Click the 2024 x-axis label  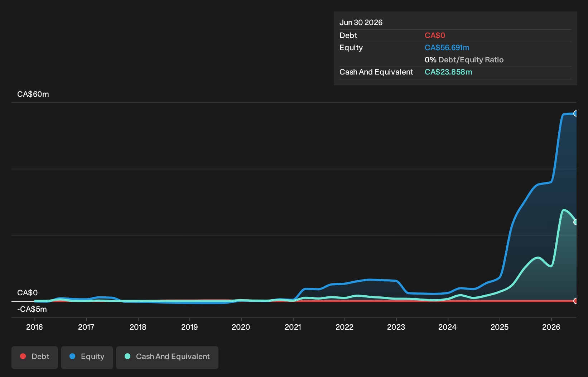tap(448, 327)
